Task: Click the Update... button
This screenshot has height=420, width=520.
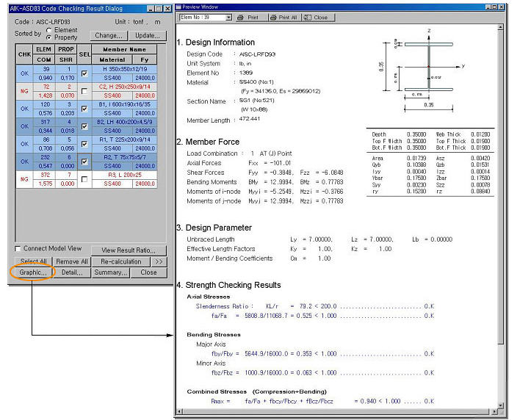Action: click(x=147, y=35)
